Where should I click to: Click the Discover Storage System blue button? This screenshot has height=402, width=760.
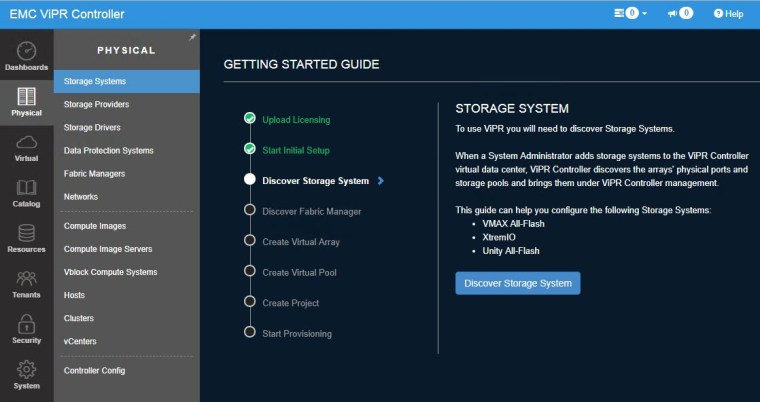point(518,283)
